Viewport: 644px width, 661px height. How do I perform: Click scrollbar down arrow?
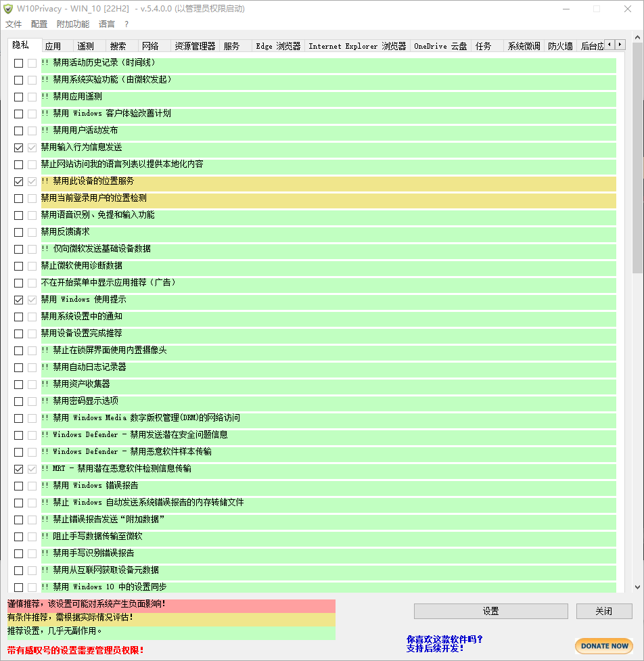point(637,587)
